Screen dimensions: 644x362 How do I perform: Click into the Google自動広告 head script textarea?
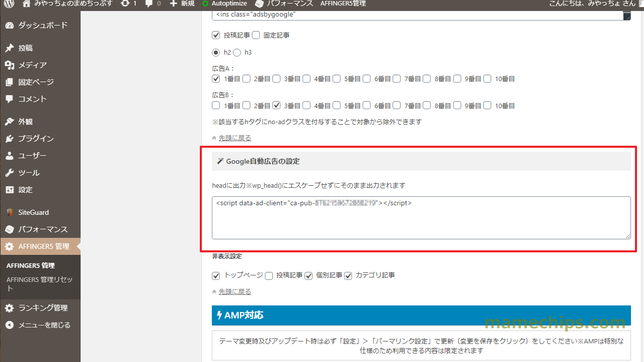(x=421, y=218)
